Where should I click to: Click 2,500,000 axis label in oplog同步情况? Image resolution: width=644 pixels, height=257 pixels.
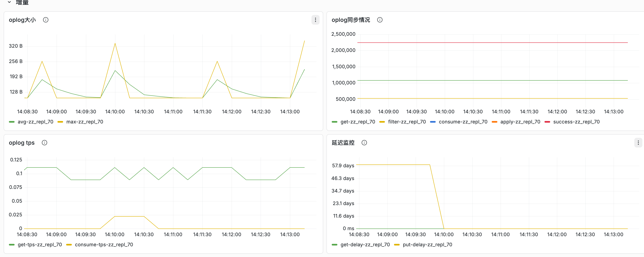(343, 34)
